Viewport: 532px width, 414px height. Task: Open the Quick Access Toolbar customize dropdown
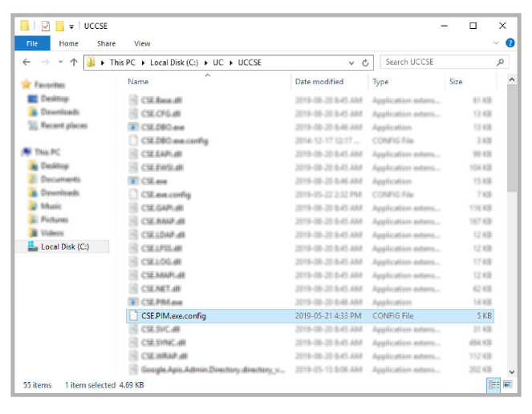[x=72, y=26]
